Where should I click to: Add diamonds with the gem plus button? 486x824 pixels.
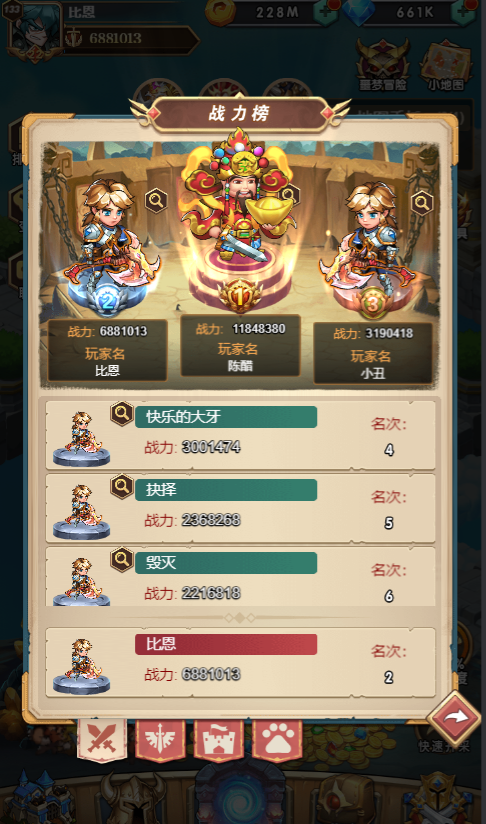point(464,12)
